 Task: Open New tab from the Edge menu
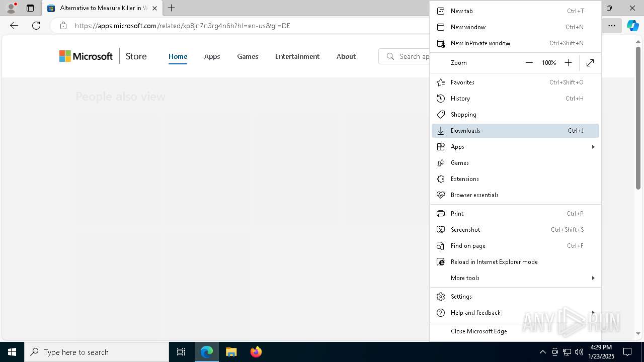click(515, 11)
